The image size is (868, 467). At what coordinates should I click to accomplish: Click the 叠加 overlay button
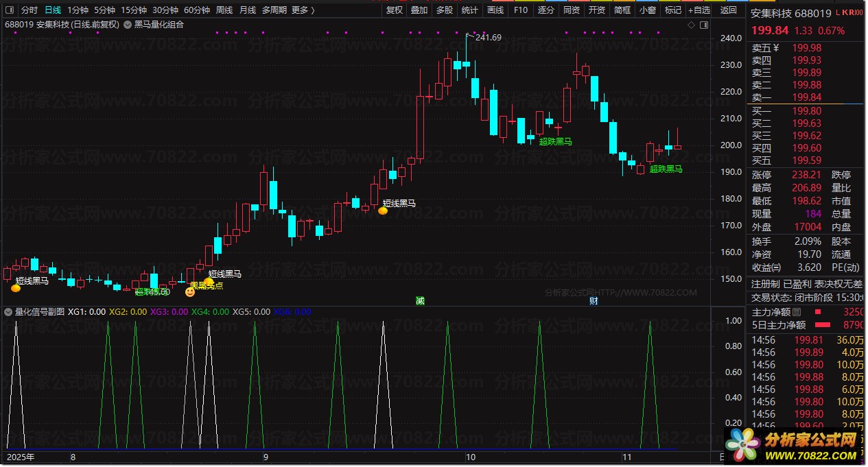pos(419,10)
